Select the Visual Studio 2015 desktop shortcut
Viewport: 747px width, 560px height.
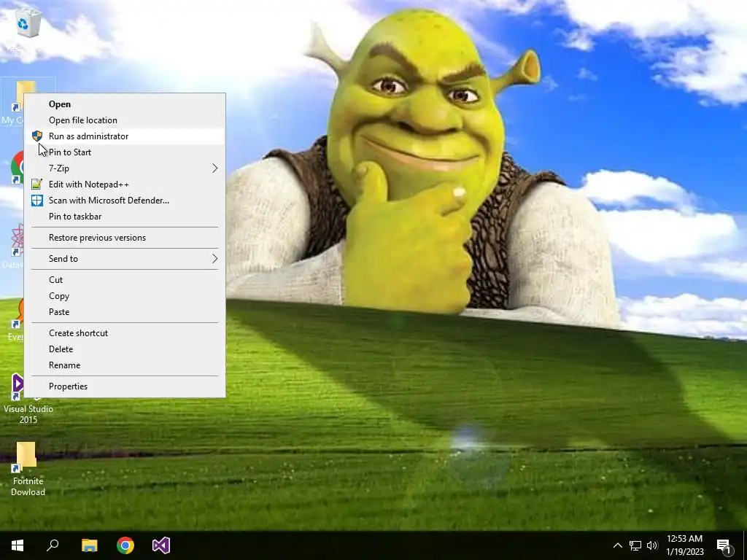28,399
